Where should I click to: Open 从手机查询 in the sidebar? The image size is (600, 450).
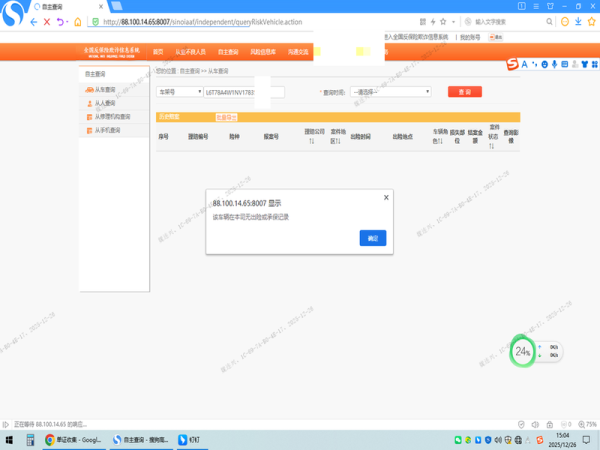click(106, 129)
